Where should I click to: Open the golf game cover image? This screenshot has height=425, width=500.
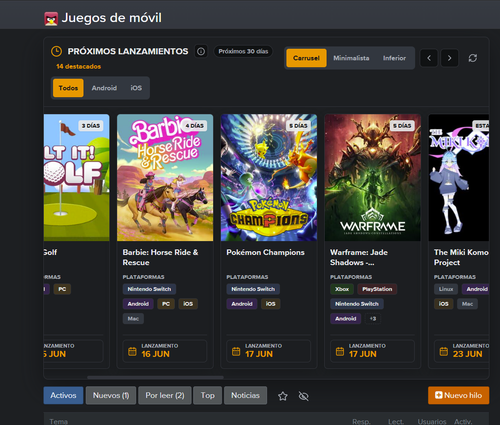coord(77,178)
